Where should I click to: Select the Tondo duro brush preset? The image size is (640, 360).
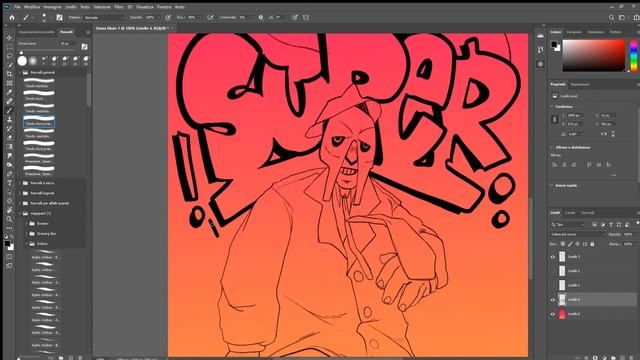click(x=39, y=95)
